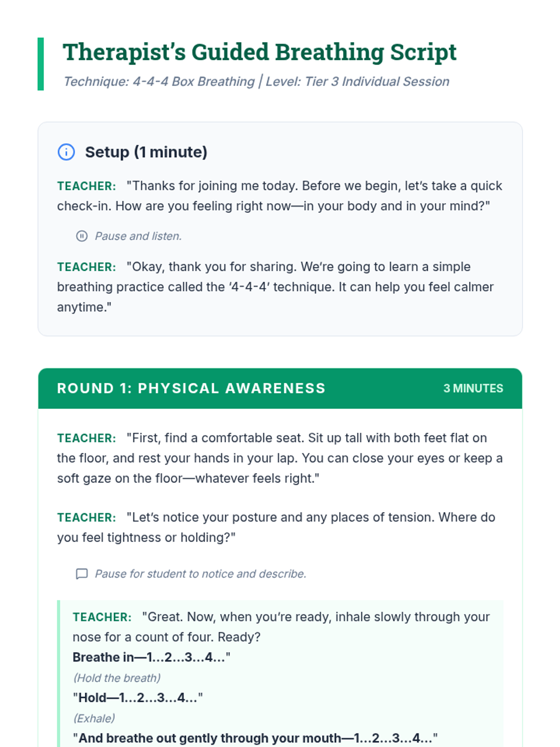Click "Pause for student to notice and describe."
560x747 pixels.
click(201, 574)
